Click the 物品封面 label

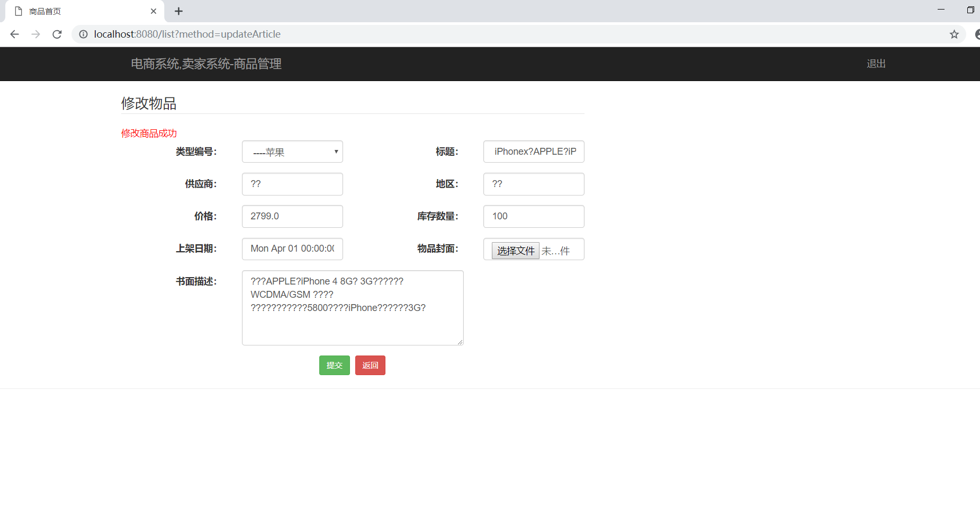pos(438,248)
